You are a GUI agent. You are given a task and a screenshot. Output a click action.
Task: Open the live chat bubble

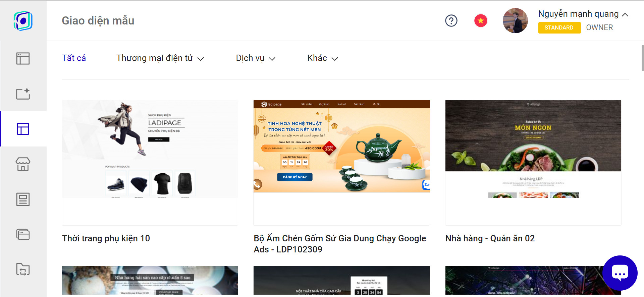point(620,273)
